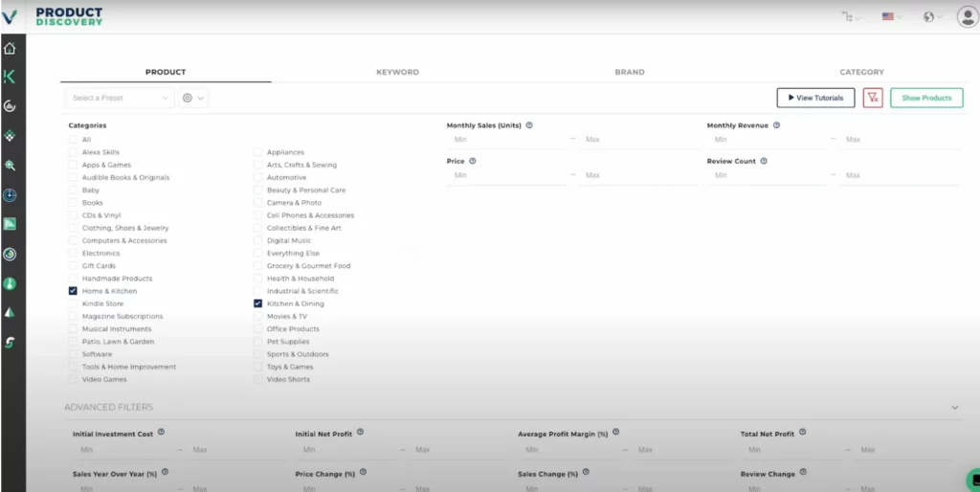The width and height of the screenshot is (980, 492).
Task: Show help for Sales Year Over Year (%)
Action: [165, 473]
